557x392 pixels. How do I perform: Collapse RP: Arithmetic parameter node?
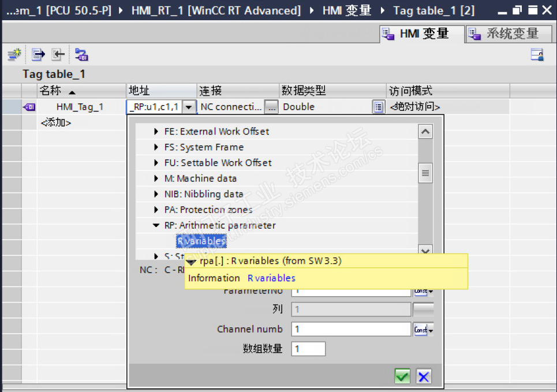(156, 225)
